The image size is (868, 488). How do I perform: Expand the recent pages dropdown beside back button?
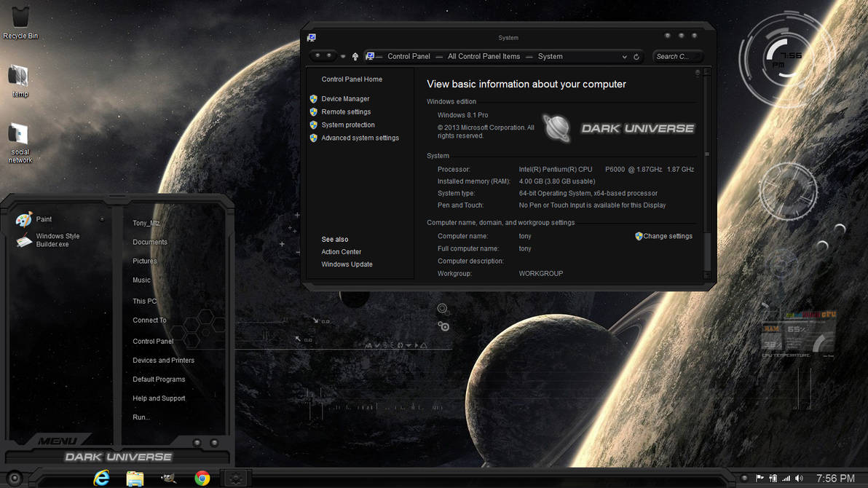click(342, 56)
